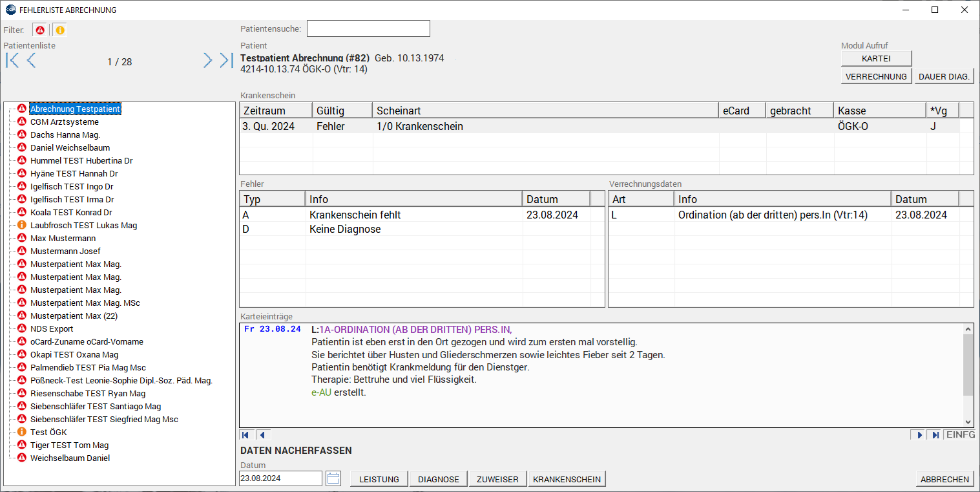This screenshot has height=492, width=980.
Task: Open the calendar date picker icon
Action: click(x=333, y=478)
